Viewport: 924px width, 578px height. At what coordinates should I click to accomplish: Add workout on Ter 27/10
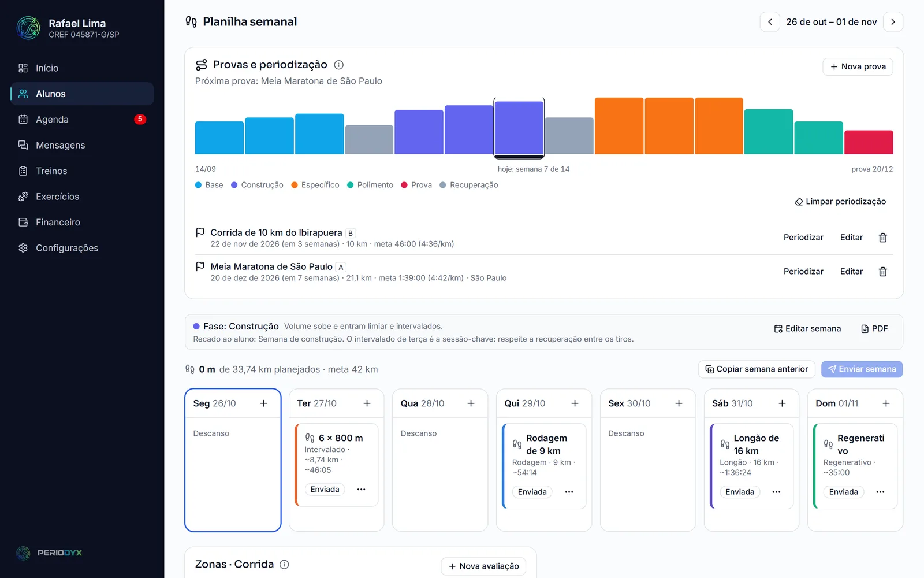(367, 403)
